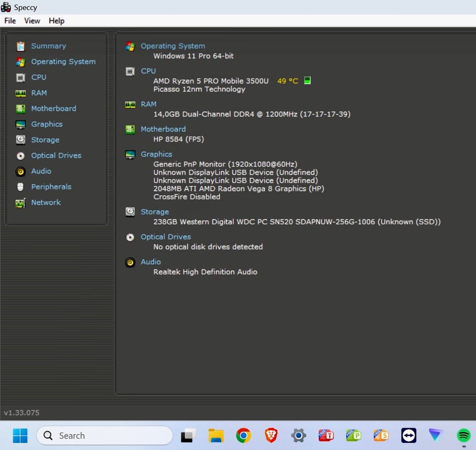Open the File menu
This screenshot has width=476, height=450.
(x=10, y=21)
